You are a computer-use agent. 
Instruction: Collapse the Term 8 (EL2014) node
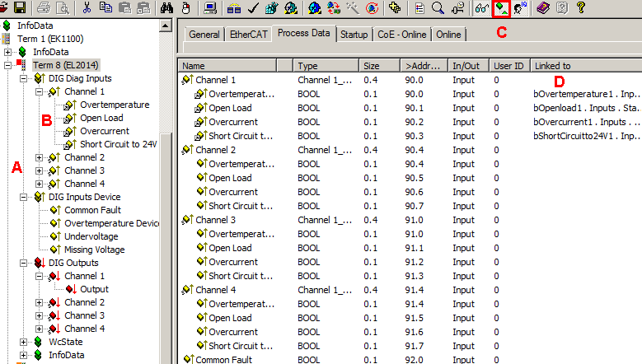click(7, 65)
